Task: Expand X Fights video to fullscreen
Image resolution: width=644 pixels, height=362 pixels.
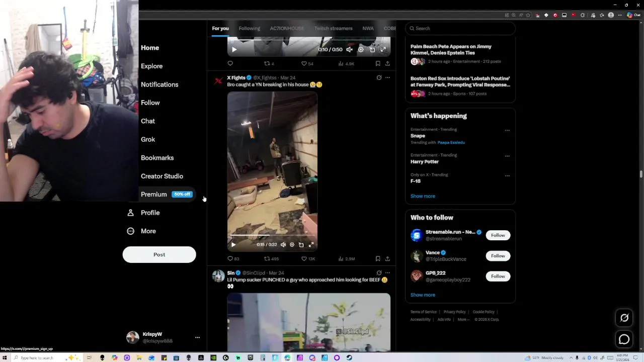Action: pyautogui.click(x=311, y=245)
